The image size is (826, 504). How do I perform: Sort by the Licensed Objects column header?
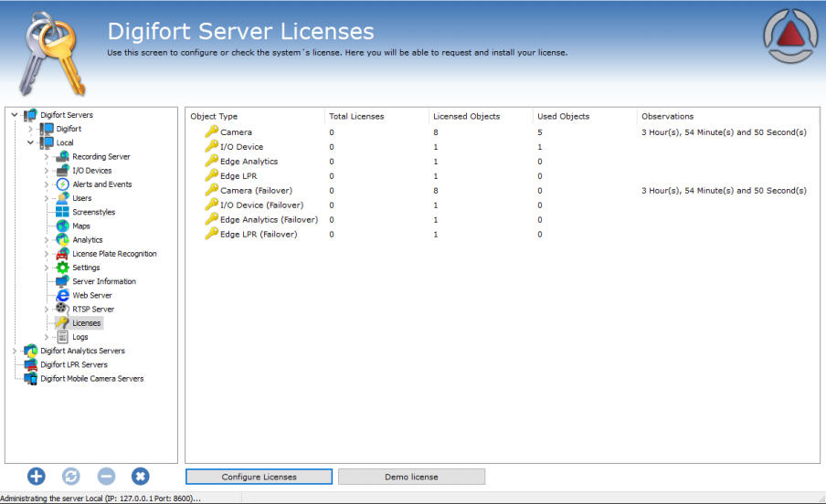(466, 116)
